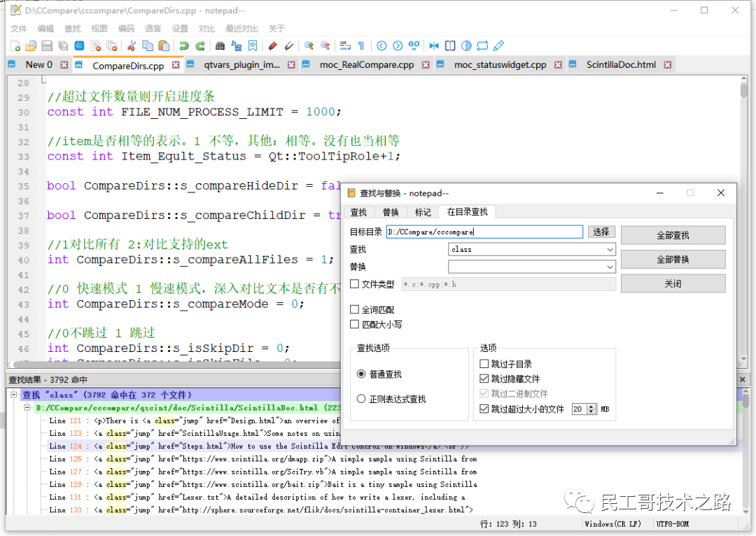Collapse the 查找 "class" results root node

(x=14, y=394)
